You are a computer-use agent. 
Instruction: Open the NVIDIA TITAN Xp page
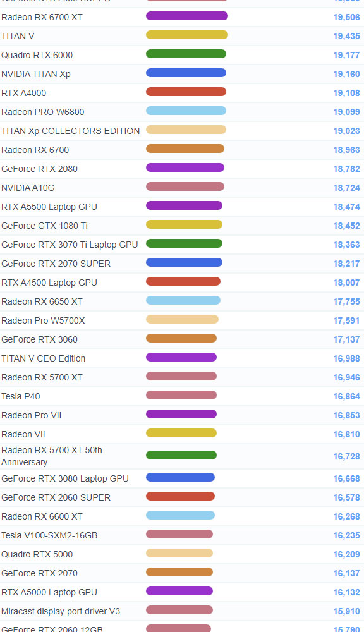point(36,74)
